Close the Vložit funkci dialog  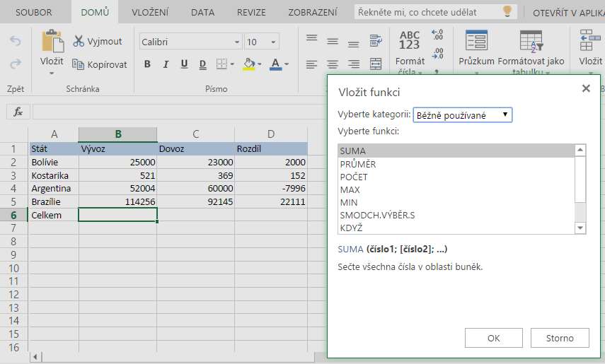tap(586, 88)
